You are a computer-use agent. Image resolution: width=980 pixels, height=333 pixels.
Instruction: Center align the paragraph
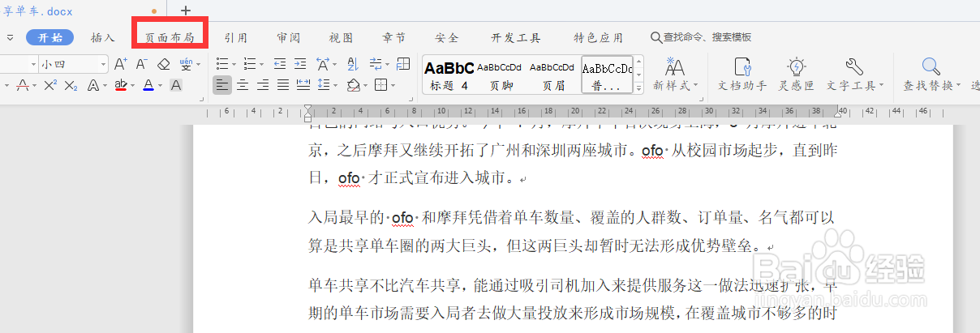[243, 85]
